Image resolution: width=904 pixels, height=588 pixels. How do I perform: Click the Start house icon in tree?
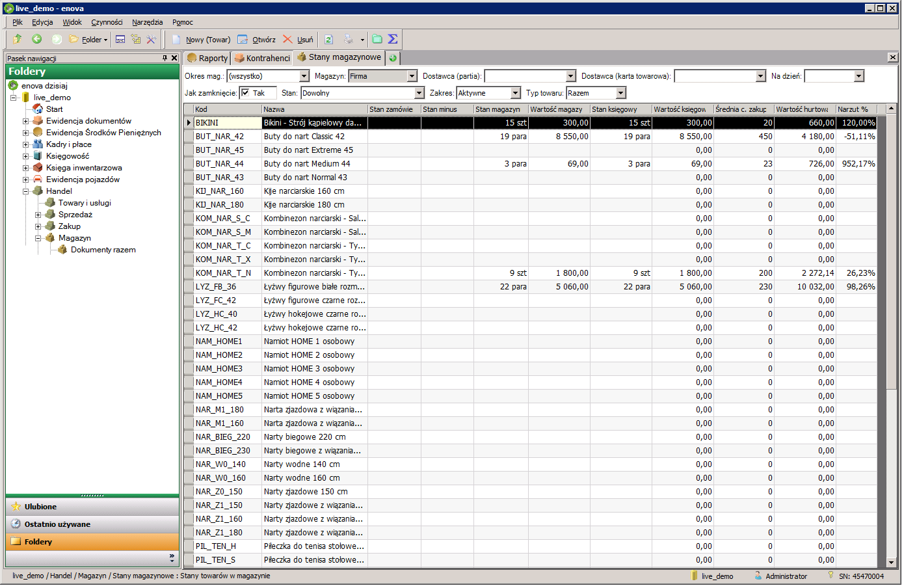(38, 109)
